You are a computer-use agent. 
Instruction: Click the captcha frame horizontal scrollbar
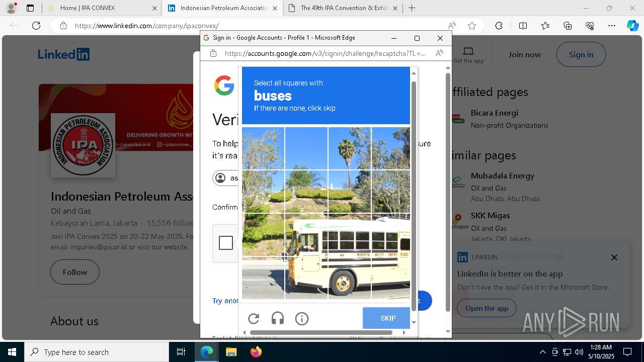[321, 332]
